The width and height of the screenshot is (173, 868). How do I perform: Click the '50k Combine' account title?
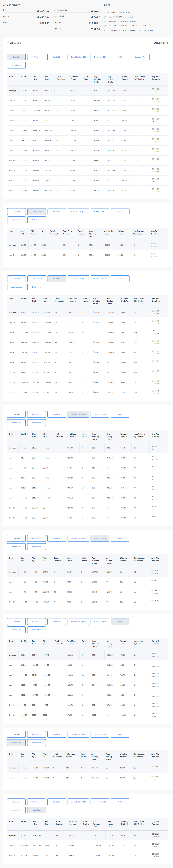click(x=16, y=43)
